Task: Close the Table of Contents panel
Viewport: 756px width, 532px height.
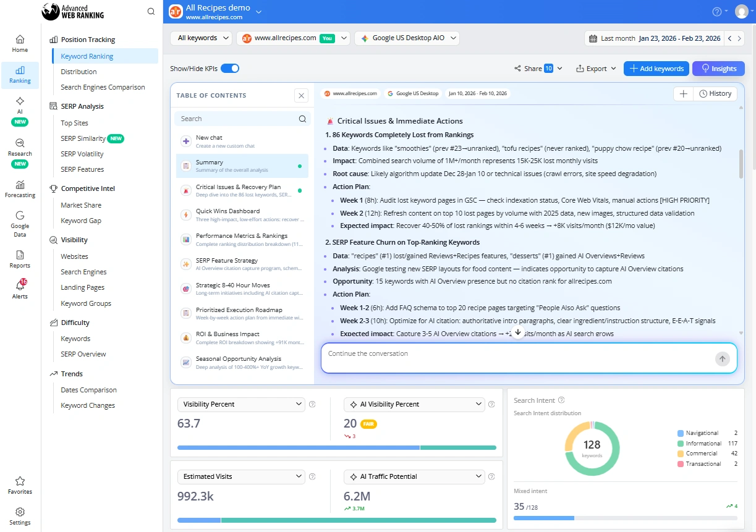Action: point(301,95)
